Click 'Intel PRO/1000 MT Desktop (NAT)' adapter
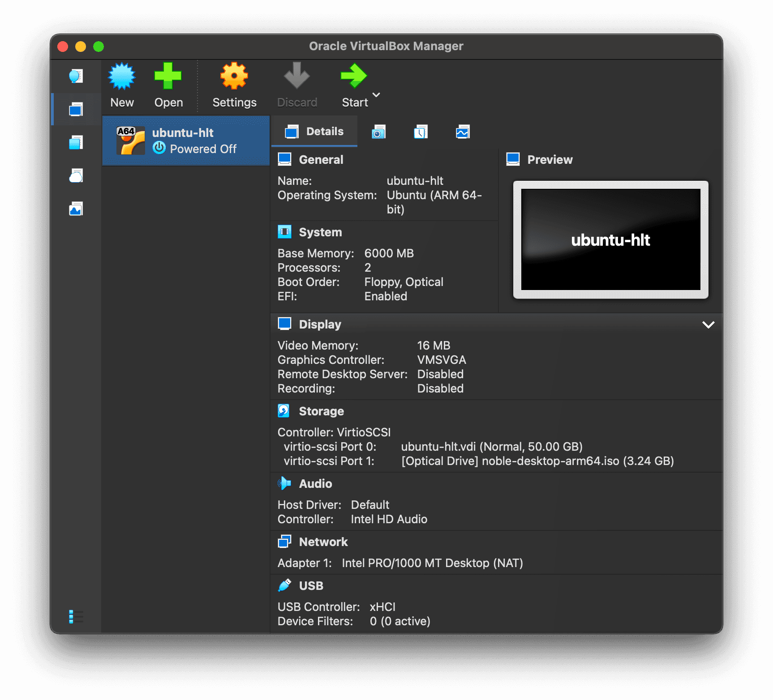The height and width of the screenshot is (700, 773). coord(433,563)
